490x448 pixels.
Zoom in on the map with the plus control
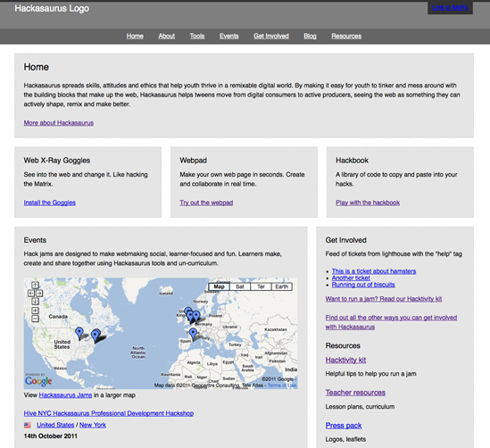point(35,311)
